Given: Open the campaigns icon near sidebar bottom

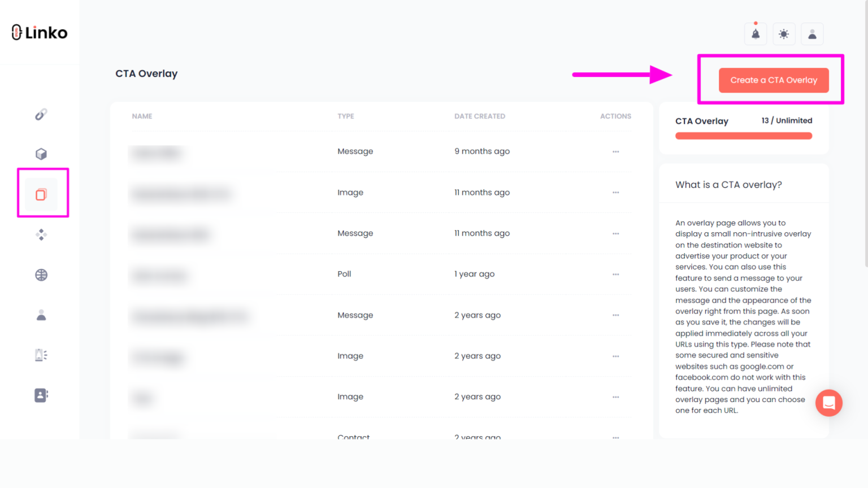Looking at the screenshot, I should pos(40,355).
